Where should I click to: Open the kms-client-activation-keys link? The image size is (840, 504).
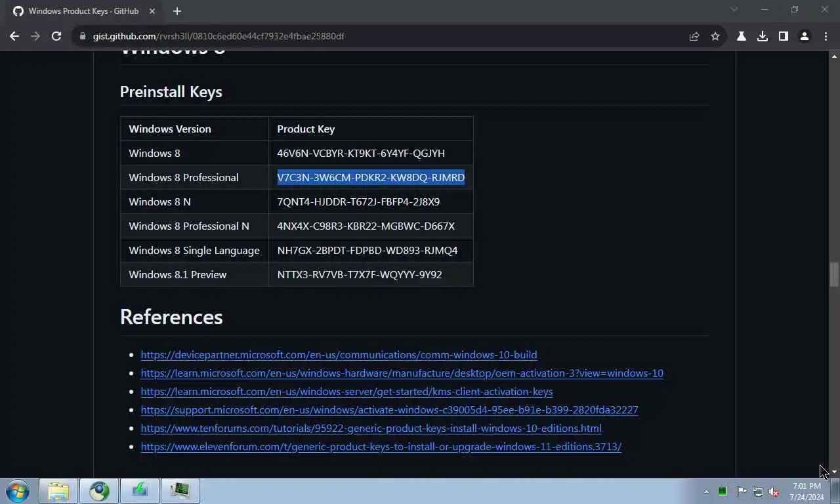(346, 391)
